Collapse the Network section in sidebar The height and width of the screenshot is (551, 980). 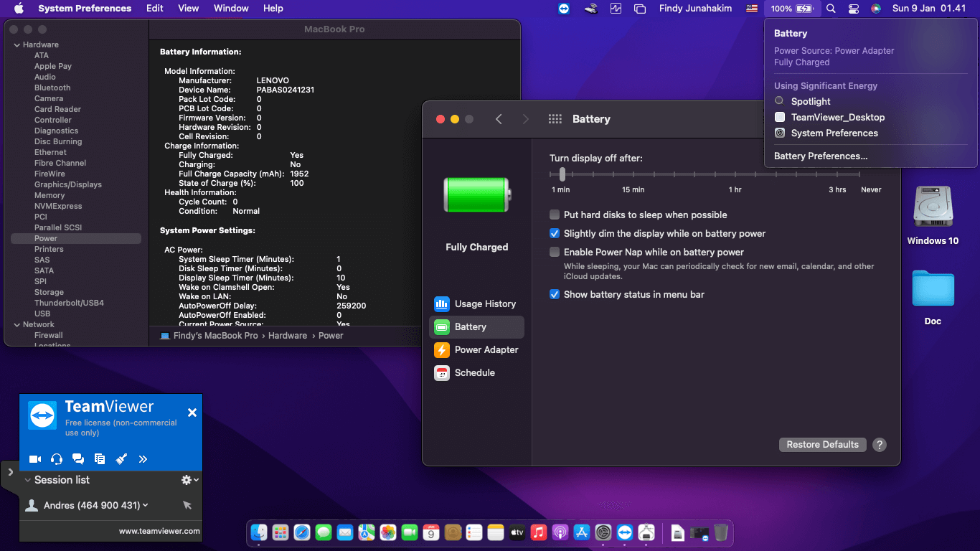(x=17, y=324)
